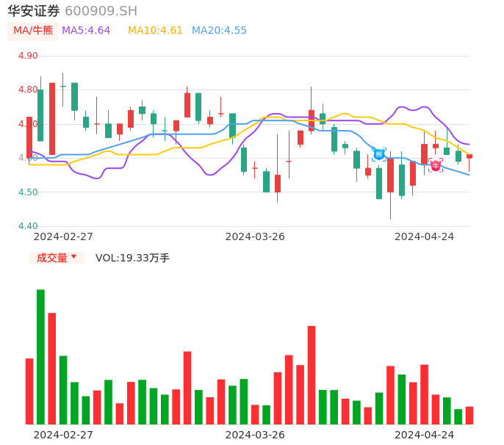Click the blue bear (熊) signal marker

coord(378,154)
